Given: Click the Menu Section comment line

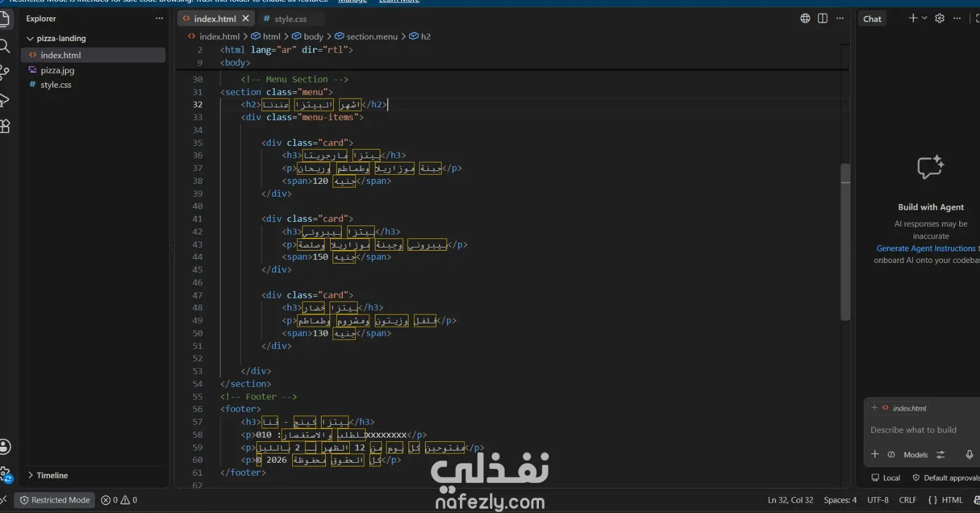Looking at the screenshot, I should coord(294,79).
